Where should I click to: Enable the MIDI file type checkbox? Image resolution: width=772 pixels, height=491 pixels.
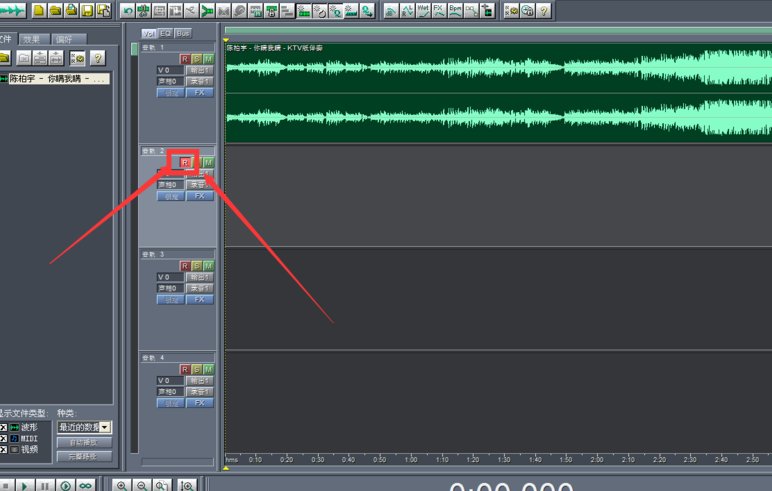pyautogui.click(x=3, y=438)
